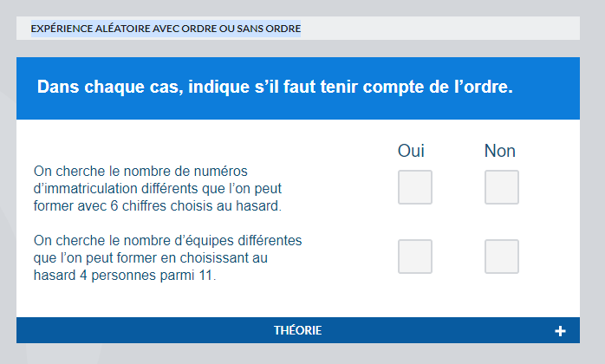Viewport: 605px width, 364px height.
Task: Tick Non for the teams of 4 question
Action: coord(501,257)
